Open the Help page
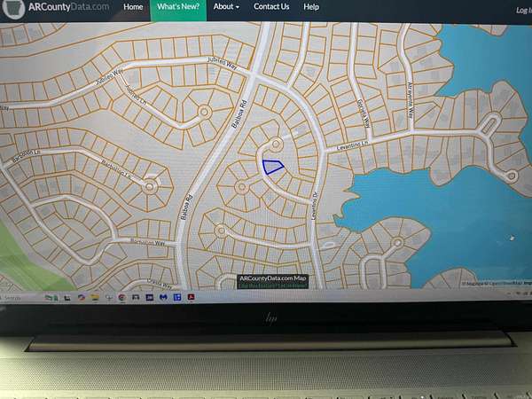 pyautogui.click(x=311, y=7)
